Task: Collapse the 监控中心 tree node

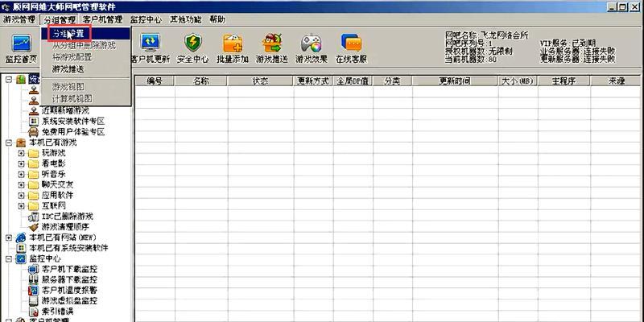Action: point(9,259)
